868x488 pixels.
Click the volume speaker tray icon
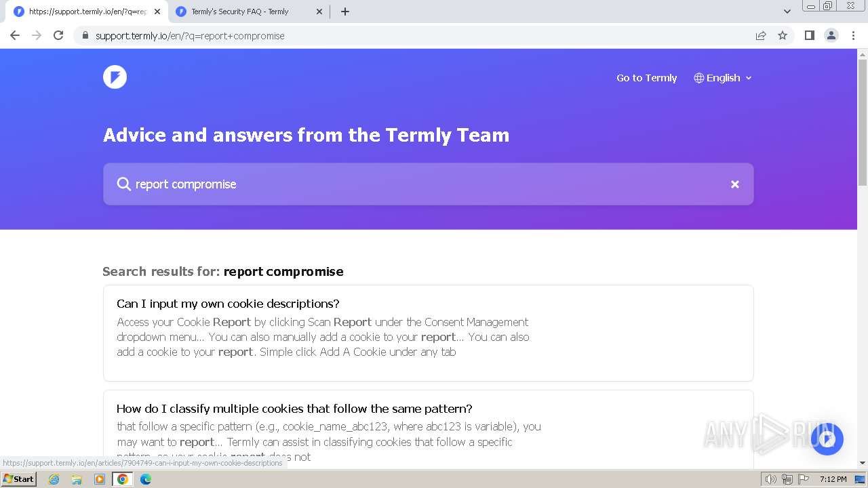click(x=771, y=479)
